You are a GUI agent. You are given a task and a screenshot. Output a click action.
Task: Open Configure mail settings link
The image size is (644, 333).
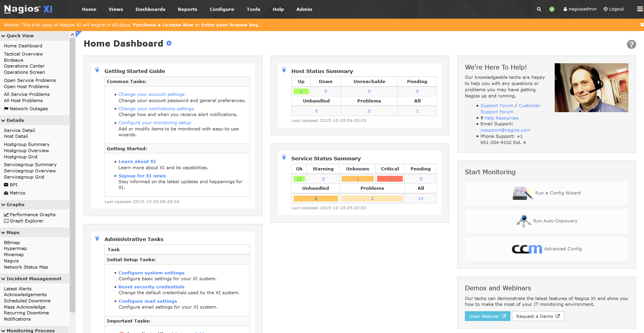click(148, 301)
